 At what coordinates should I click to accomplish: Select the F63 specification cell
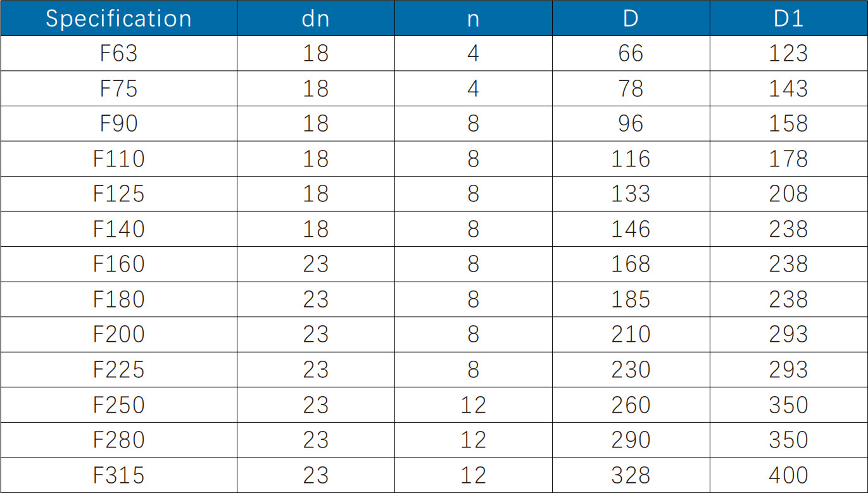[118, 53]
